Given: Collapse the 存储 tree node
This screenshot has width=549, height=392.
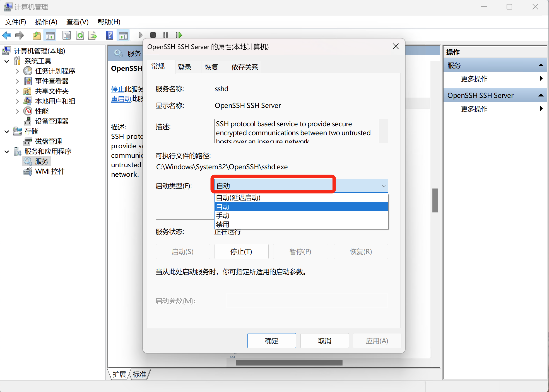Looking at the screenshot, I should (7, 131).
